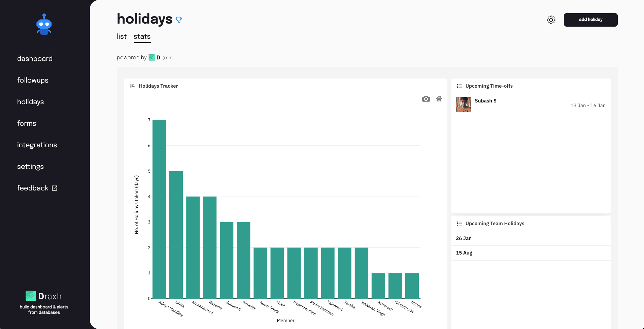
Task: Click the ameenashad bar in chart
Action: (193, 247)
